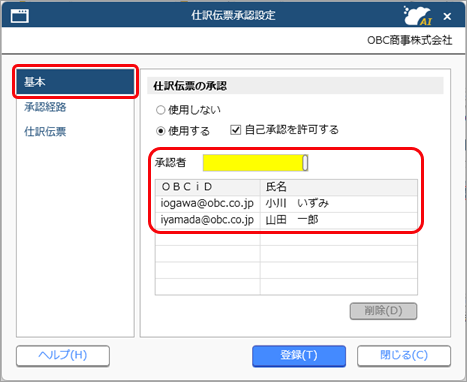Screen dimensions: 467x382
Task: Click the window menu icon in title bar
Action: pos(20,16)
